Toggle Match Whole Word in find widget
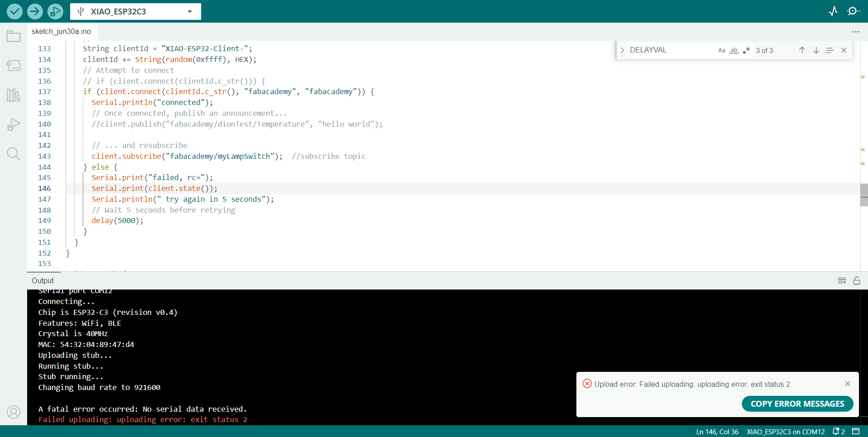Viewport: 868px width, 437px height. tap(734, 50)
